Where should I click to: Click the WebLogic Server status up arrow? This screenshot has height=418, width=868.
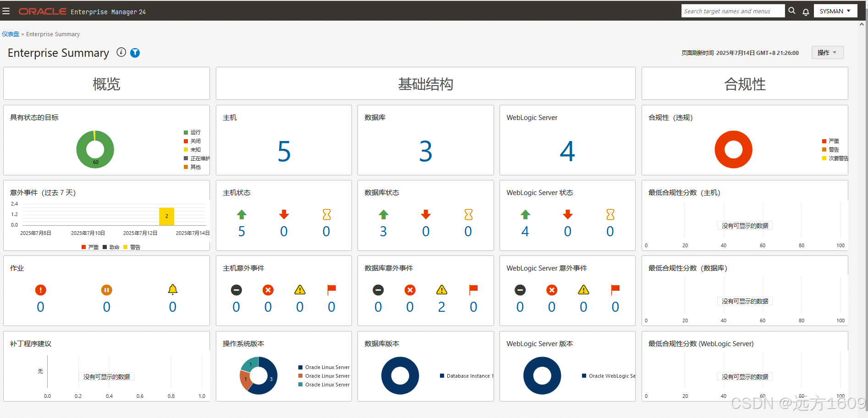[x=525, y=214]
